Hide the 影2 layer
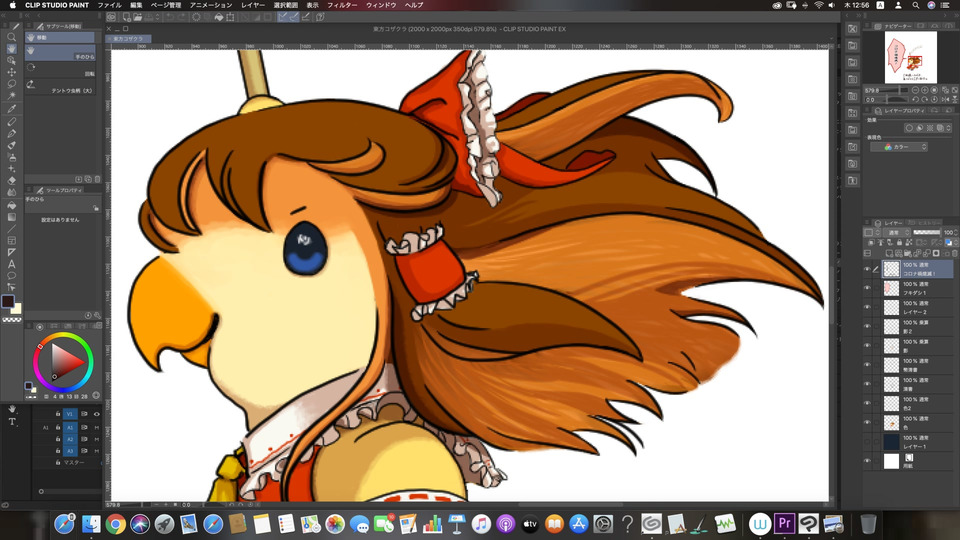The image size is (960, 540). pyautogui.click(x=867, y=326)
